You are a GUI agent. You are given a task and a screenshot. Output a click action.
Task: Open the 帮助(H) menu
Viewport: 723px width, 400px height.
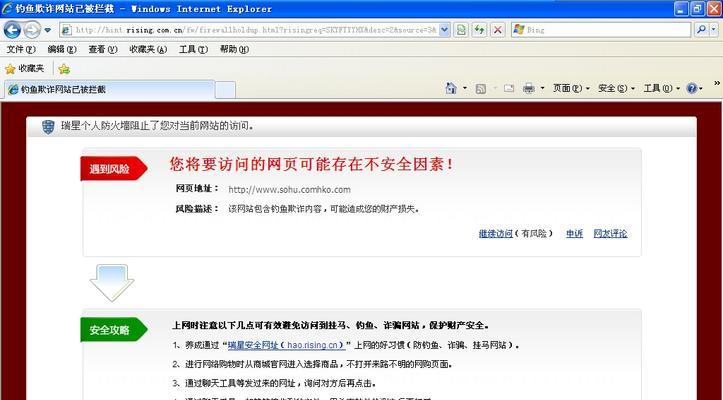click(x=234, y=49)
